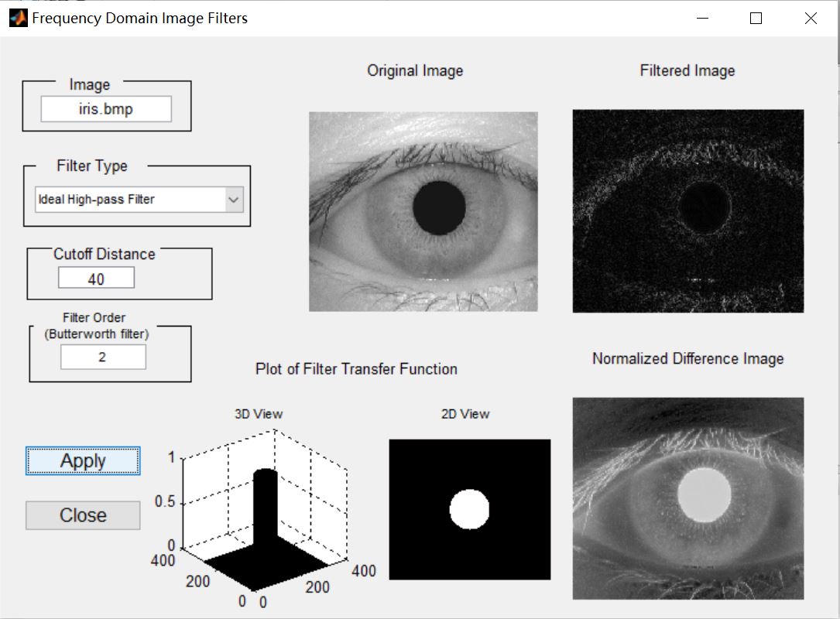Click the 'Cutoff Distance' panel label
The width and height of the screenshot is (840, 619).
click(x=105, y=254)
